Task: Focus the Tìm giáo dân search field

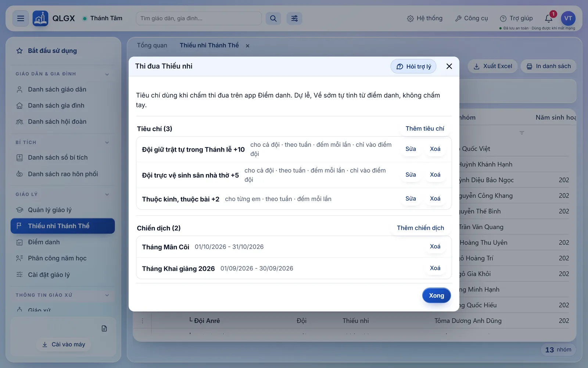Action: (x=199, y=18)
